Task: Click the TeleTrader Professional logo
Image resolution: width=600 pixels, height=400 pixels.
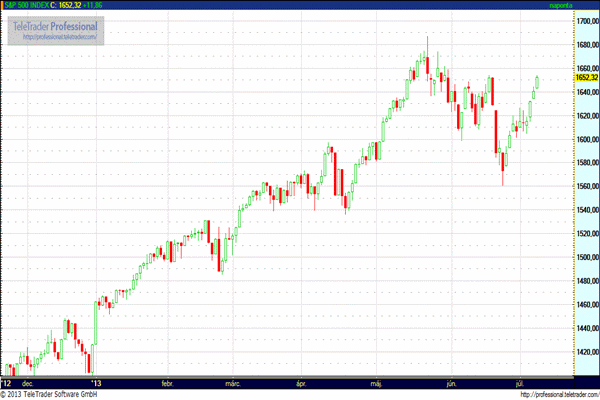Action: pyautogui.click(x=60, y=24)
